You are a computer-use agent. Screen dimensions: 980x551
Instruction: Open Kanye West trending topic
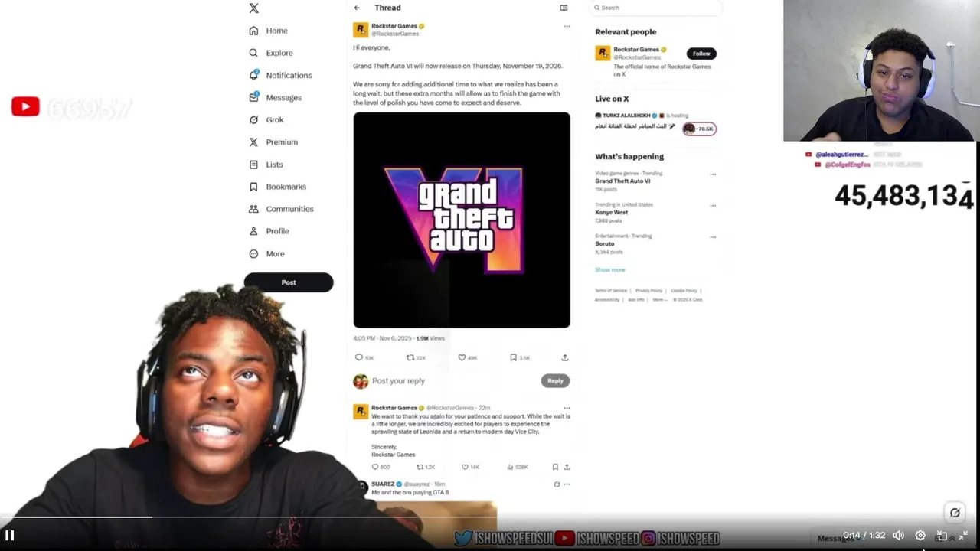click(x=611, y=213)
